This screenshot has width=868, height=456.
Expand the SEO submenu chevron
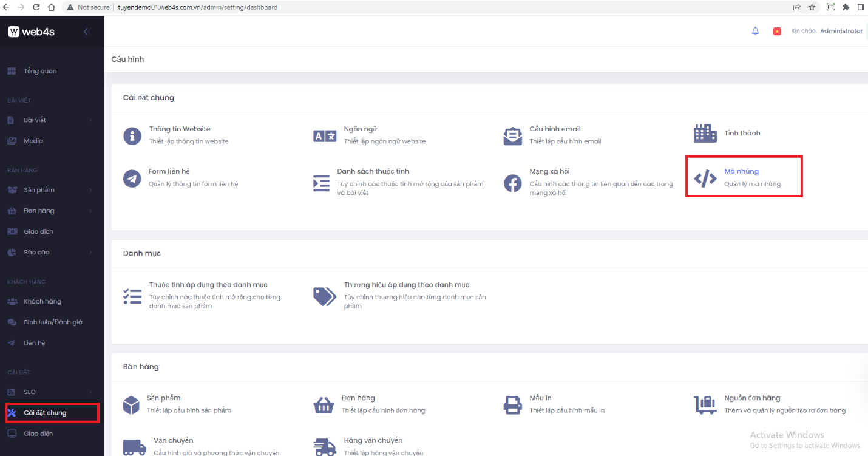click(91, 392)
